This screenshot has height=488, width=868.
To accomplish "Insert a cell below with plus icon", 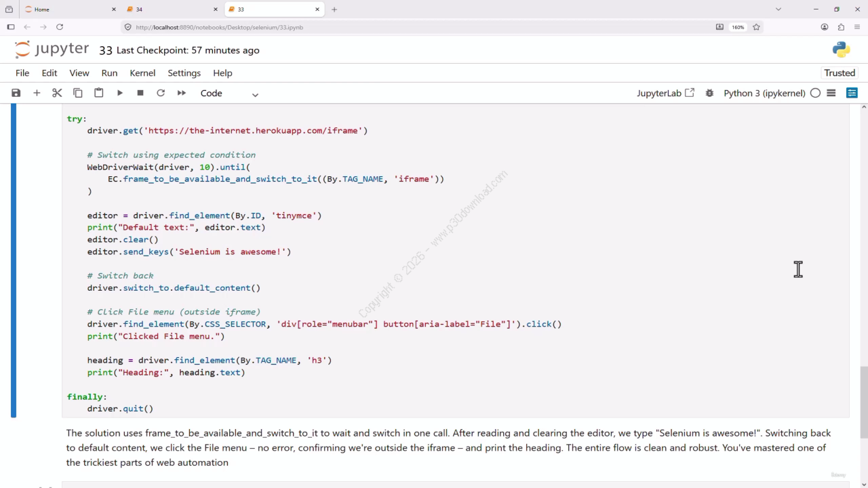I will tap(37, 93).
